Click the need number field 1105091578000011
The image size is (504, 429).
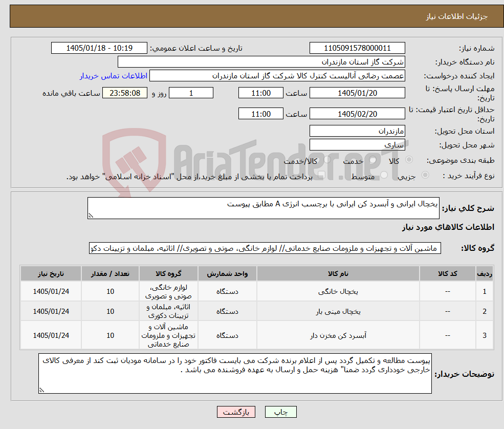click(x=357, y=48)
